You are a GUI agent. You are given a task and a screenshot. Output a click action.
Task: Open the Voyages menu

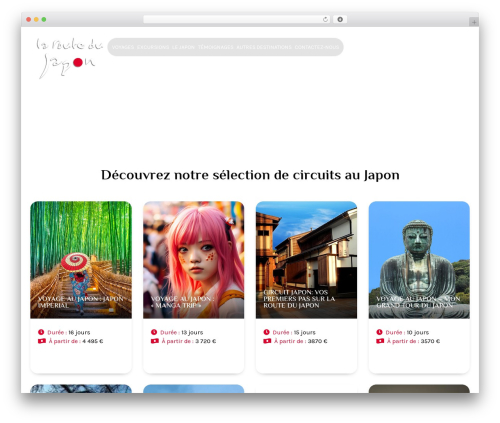[123, 47]
